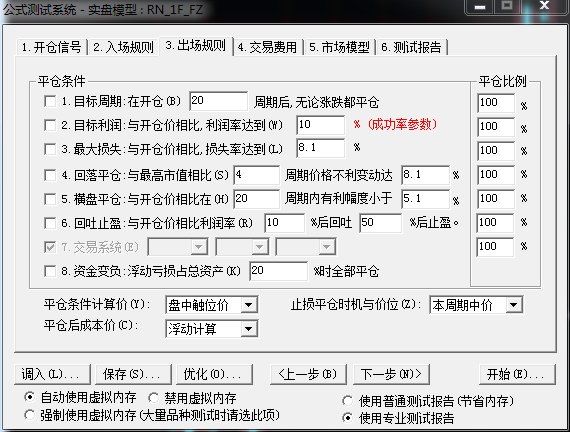Select the 3.出场规则 tab
The height and width of the screenshot is (432, 570).
pyautogui.click(x=196, y=46)
